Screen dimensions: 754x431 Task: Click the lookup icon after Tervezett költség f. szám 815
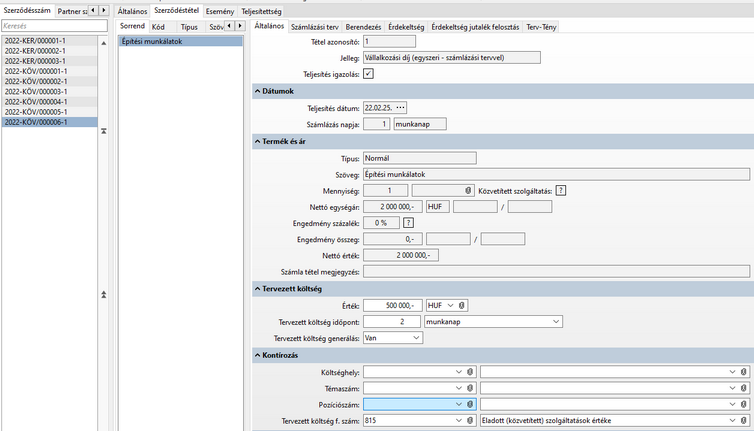470,421
